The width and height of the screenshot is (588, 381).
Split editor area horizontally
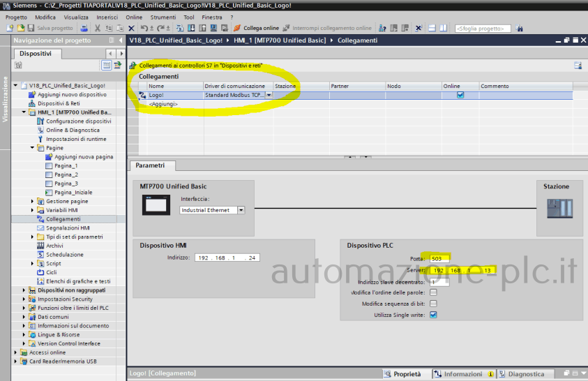pyautogui.click(x=432, y=28)
